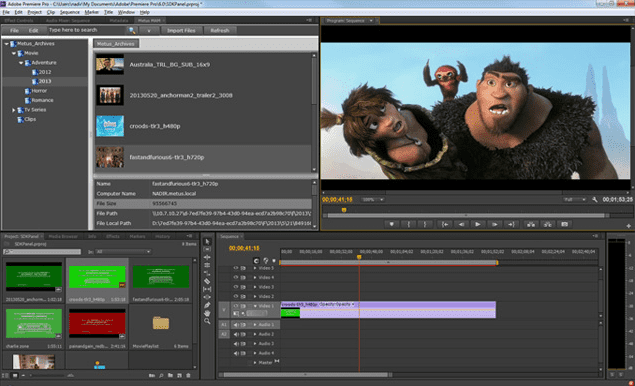The image size is (635, 386).
Task: Mute Audio 2 track speaker toggle
Action: pyautogui.click(x=236, y=334)
